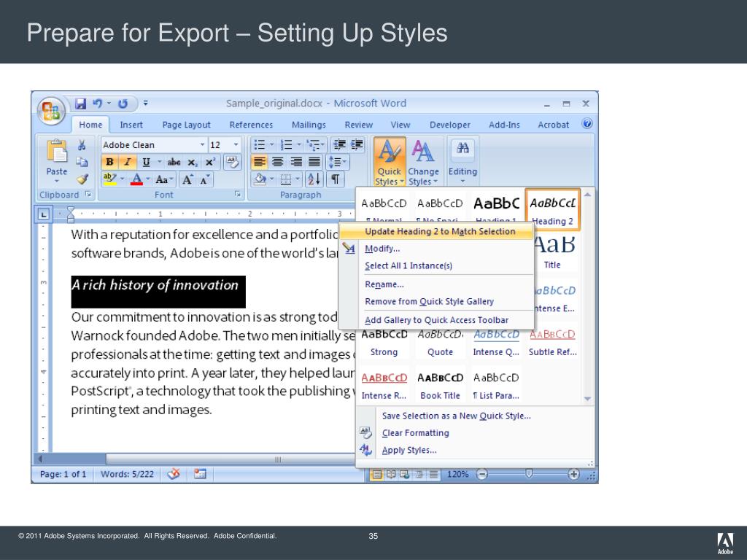Open the text highlight color swatch
This screenshot has width=747, height=560.
110,179
